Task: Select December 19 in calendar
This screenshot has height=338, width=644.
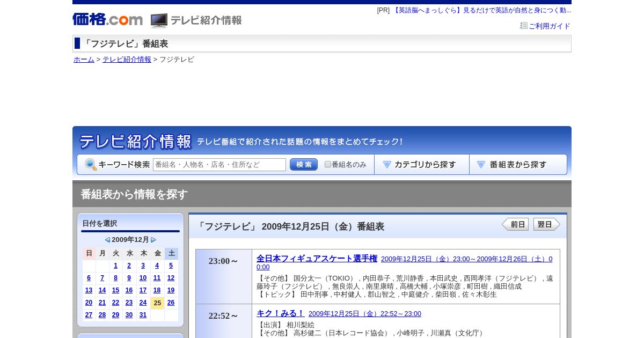Action: (171, 290)
